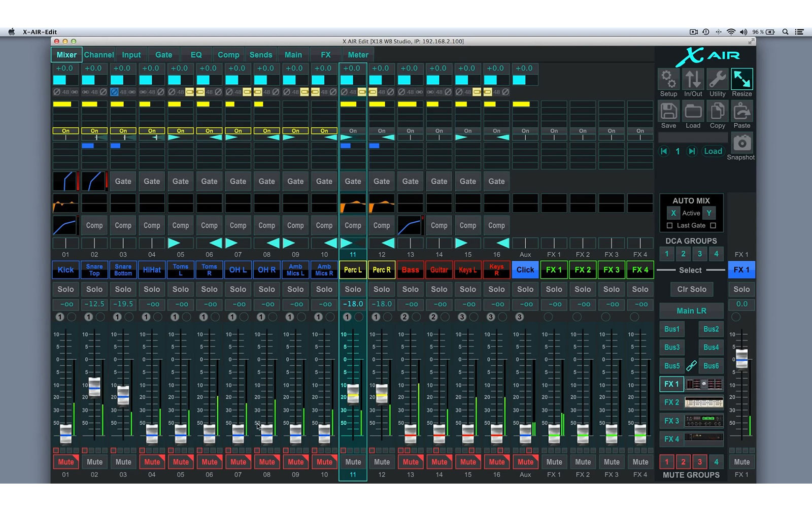The width and height of the screenshot is (812, 511).
Task: Toggle mute group 1
Action: click(x=667, y=462)
